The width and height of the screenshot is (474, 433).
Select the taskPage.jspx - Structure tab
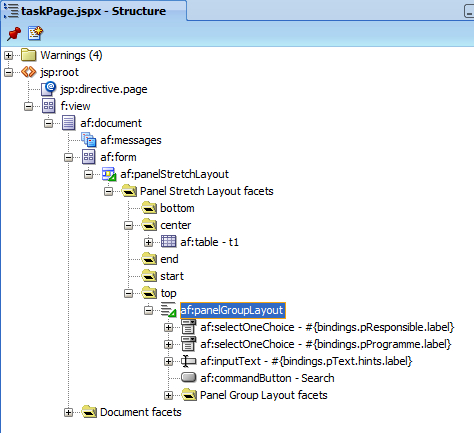click(x=94, y=11)
